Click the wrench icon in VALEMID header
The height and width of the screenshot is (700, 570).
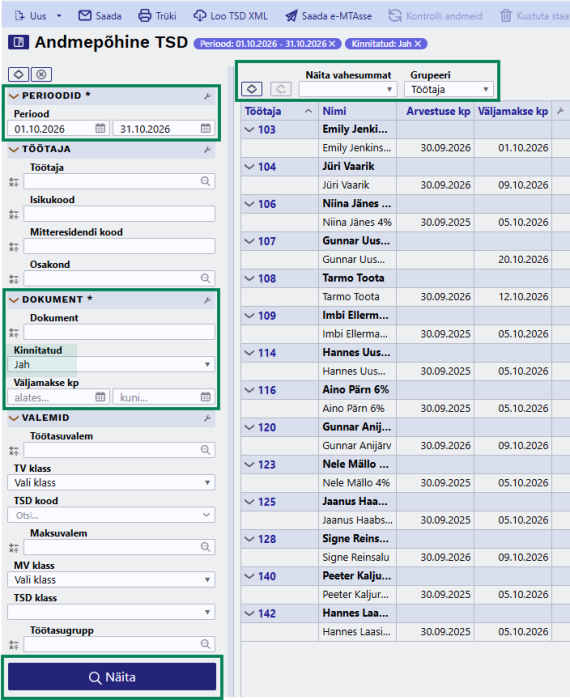pos(207,418)
